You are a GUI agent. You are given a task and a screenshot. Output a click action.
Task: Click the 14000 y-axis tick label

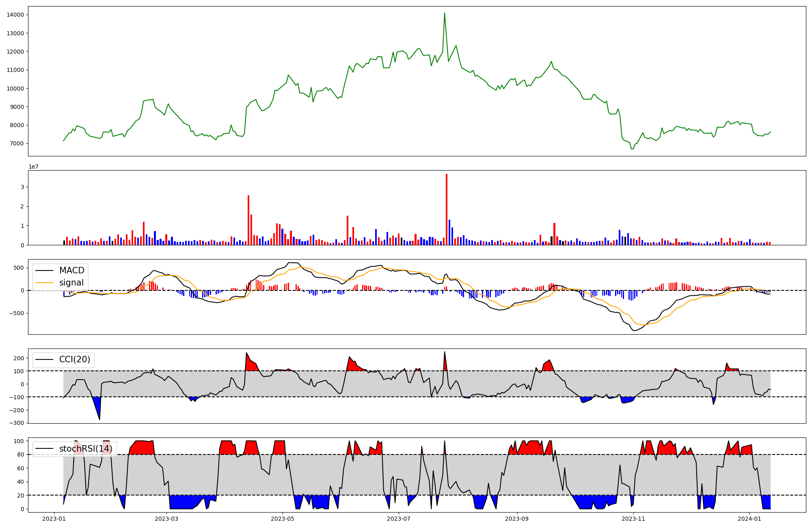(x=15, y=15)
